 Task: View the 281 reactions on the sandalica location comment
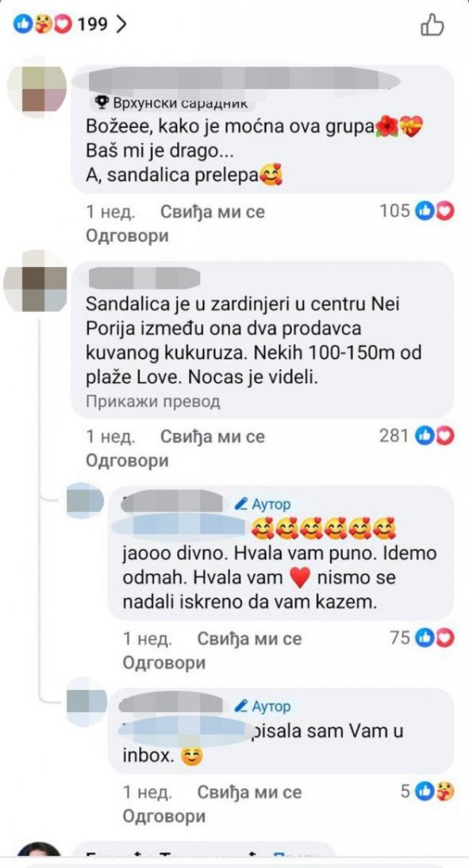coord(416,436)
